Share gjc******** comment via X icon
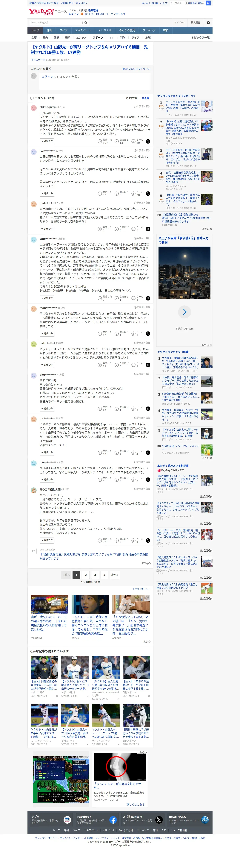The image size is (240, 868). (148, 453)
